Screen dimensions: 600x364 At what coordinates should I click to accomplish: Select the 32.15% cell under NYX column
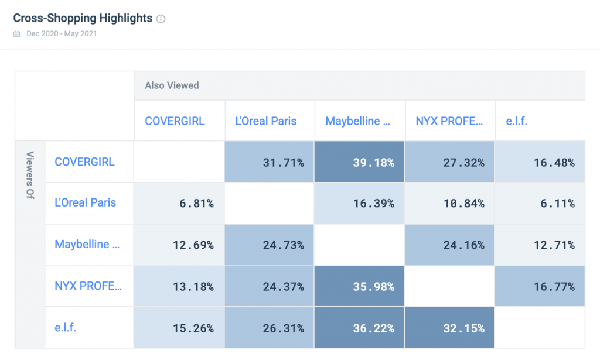(x=449, y=328)
